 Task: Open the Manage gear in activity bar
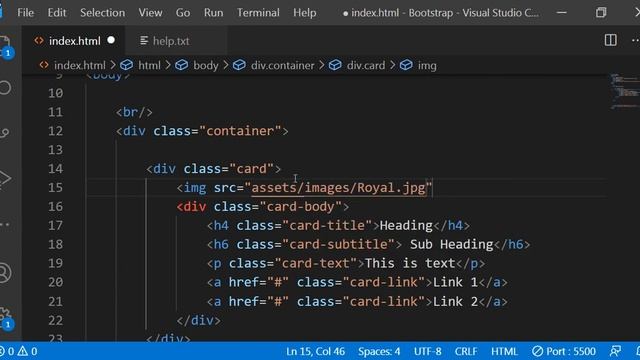pyautogui.click(x=5, y=318)
